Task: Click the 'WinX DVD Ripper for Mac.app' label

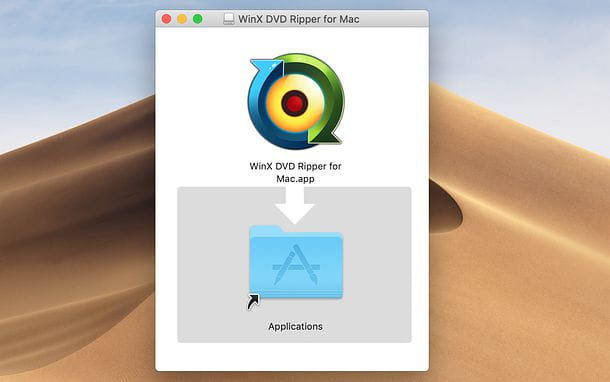Action: pyautogui.click(x=296, y=172)
